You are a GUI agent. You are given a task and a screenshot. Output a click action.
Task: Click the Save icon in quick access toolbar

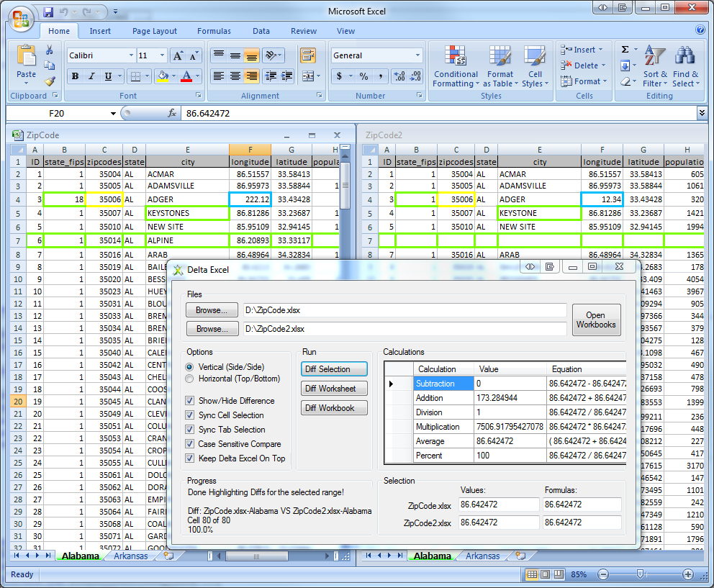48,12
